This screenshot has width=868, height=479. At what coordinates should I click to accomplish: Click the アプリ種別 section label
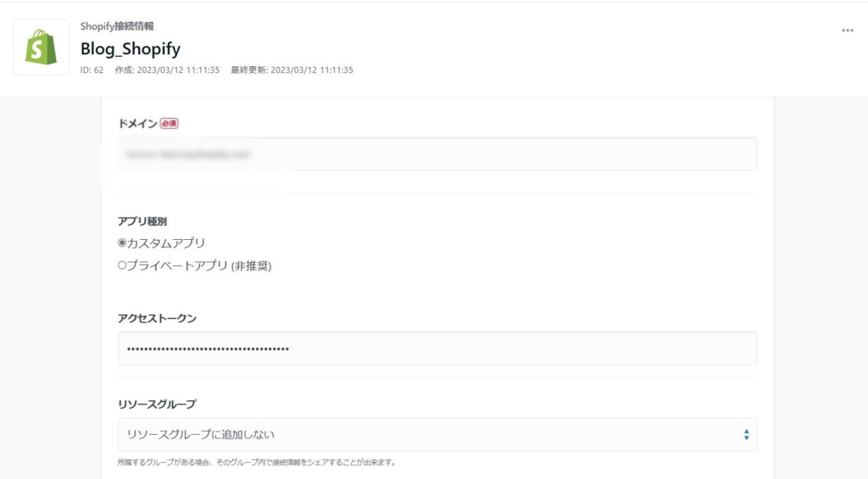(x=142, y=221)
